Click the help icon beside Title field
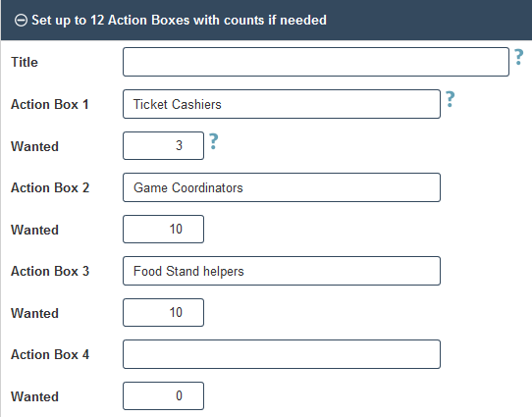The width and height of the screenshot is (532, 417). (x=519, y=57)
